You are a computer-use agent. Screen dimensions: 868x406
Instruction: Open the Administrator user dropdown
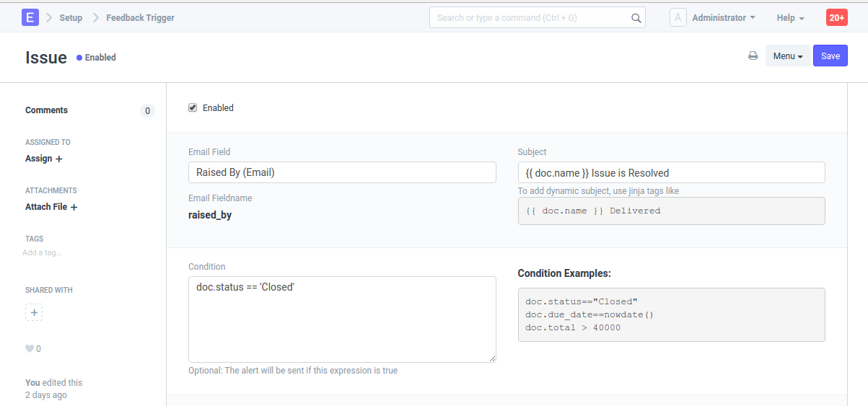(x=723, y=17)
